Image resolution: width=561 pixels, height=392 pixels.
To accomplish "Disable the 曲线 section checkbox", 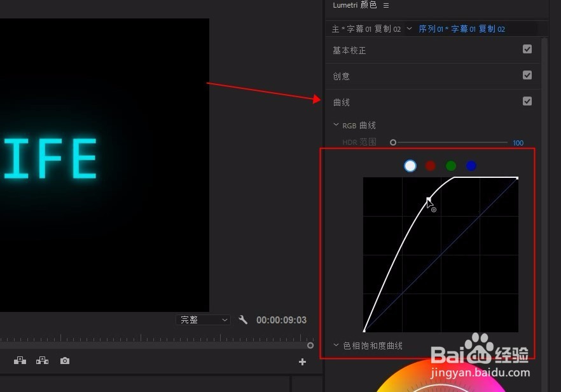I will [527, 100].
